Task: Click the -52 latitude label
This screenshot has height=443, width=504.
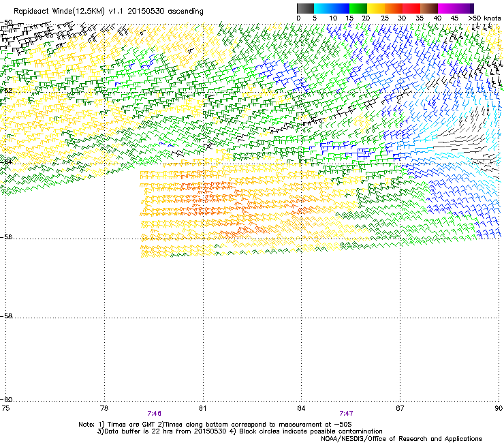Action: coord(6,91)
